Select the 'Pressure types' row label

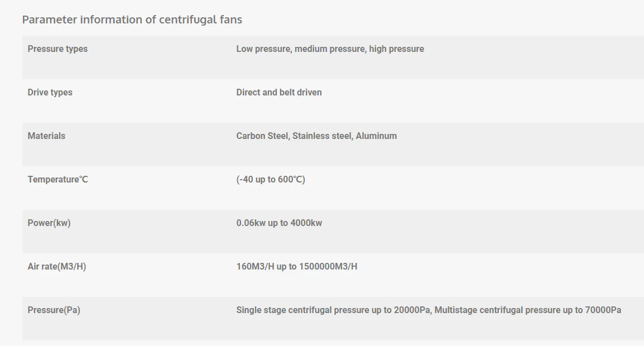57,49
